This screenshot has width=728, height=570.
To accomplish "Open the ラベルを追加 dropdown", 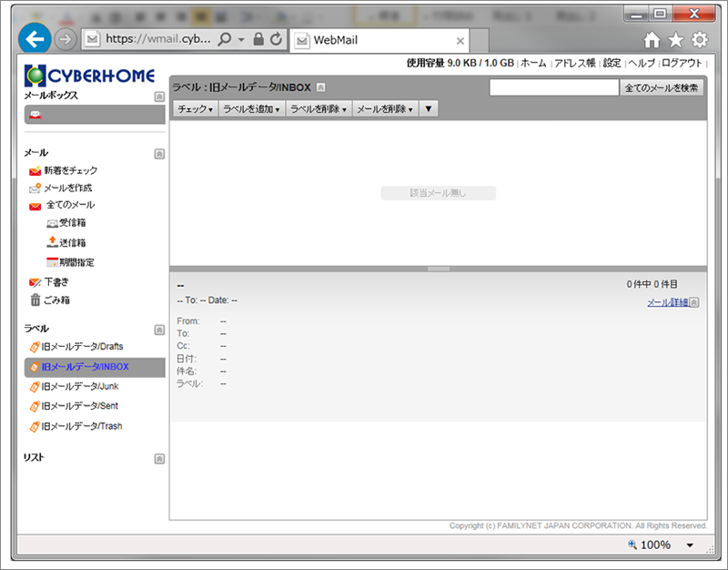I will [x=251, y=109].
